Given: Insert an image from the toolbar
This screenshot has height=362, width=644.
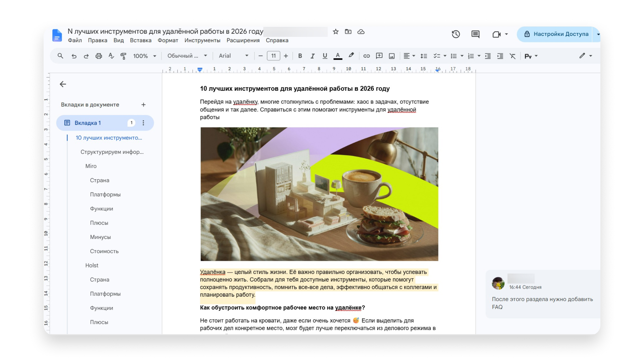Looking at the screenshot, I should pos(392,56).
